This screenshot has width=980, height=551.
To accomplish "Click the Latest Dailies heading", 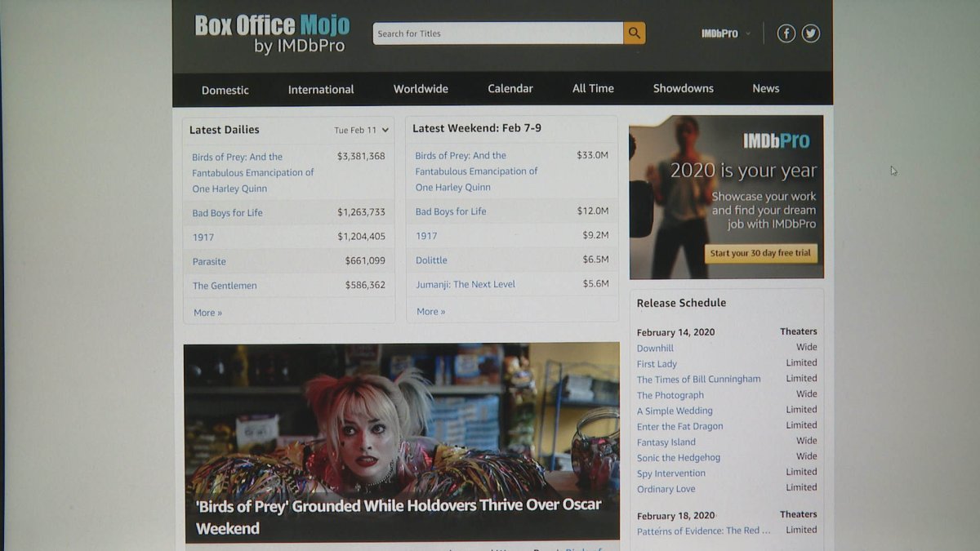I will click(225, 130).
